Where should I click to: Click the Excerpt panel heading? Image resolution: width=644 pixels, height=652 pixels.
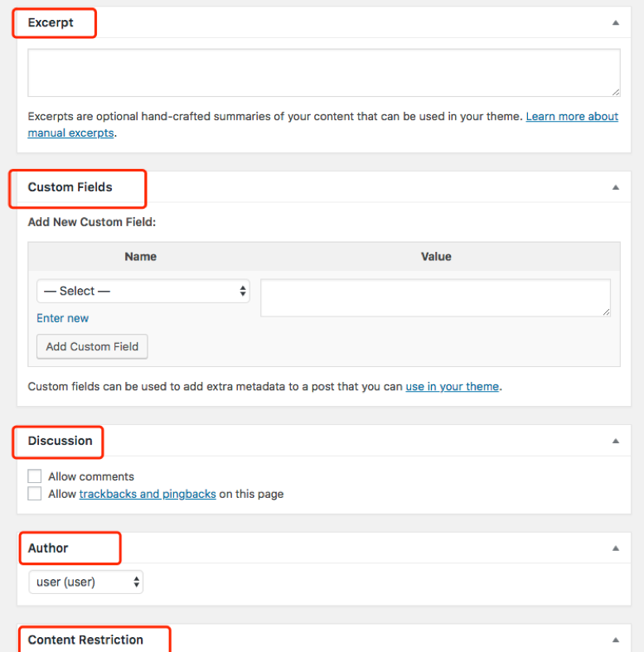tap(51, 23)
